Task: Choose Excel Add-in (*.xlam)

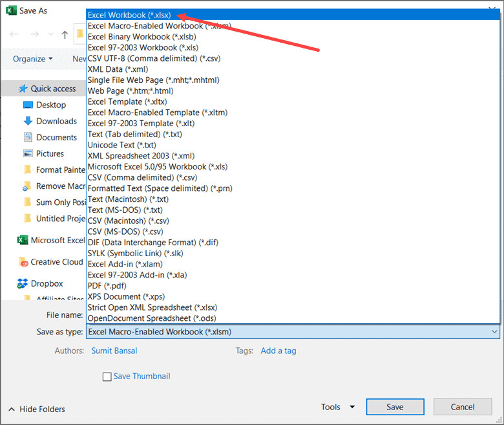Action: [293, 264]
